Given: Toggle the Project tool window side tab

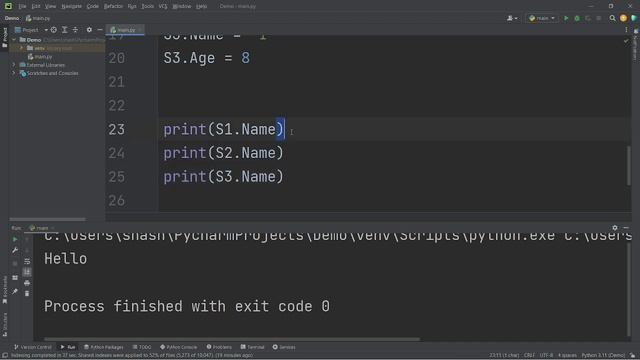Looking at the screenshot, I should coord(4,38).
